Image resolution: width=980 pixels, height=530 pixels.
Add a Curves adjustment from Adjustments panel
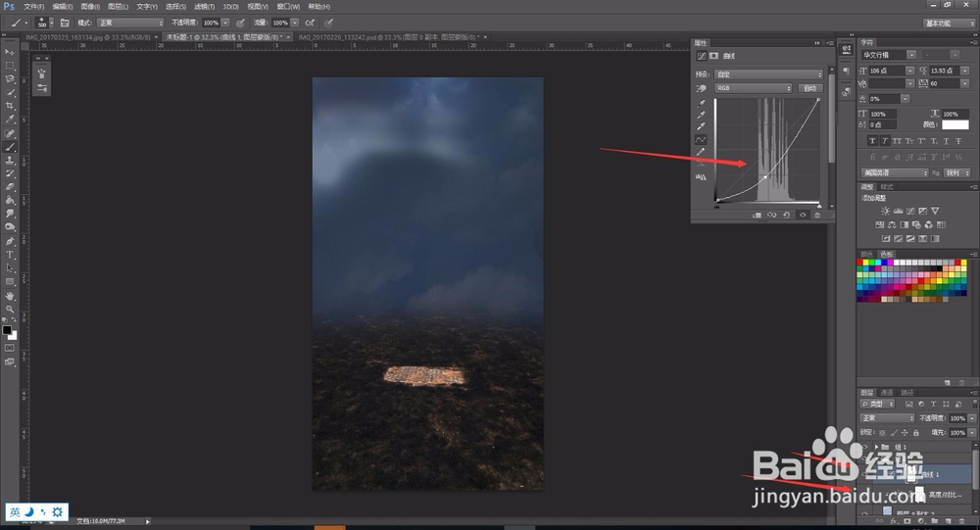(x=910, y=212)
